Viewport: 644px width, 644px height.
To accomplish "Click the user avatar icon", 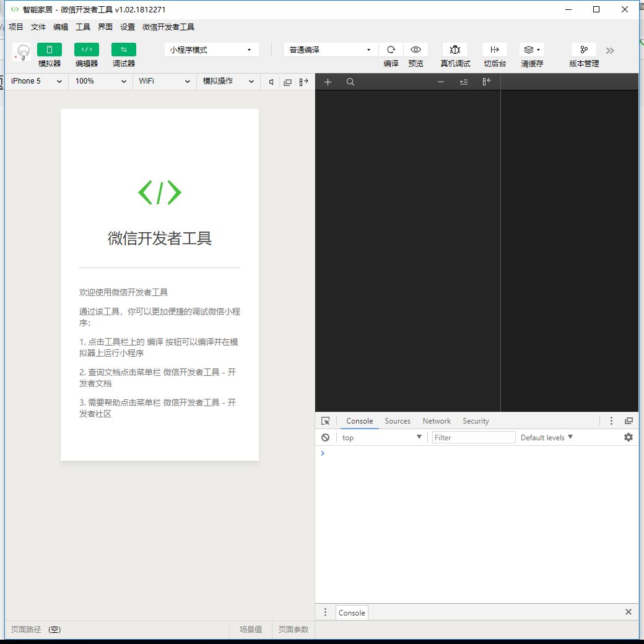I will 22,52.
